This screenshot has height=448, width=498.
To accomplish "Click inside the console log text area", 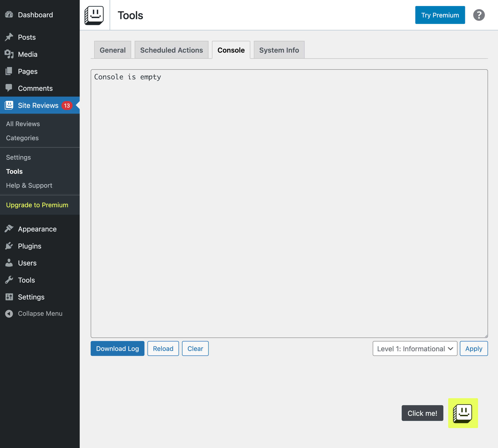I will [x=289, y=203].
